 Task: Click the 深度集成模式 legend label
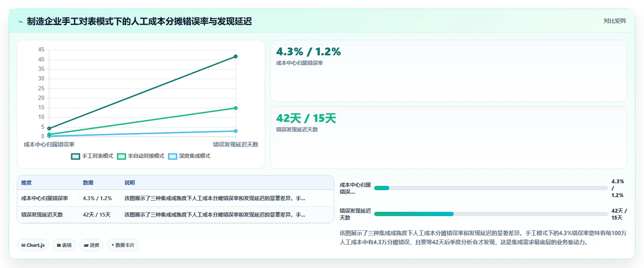click(x=195, y=156)
